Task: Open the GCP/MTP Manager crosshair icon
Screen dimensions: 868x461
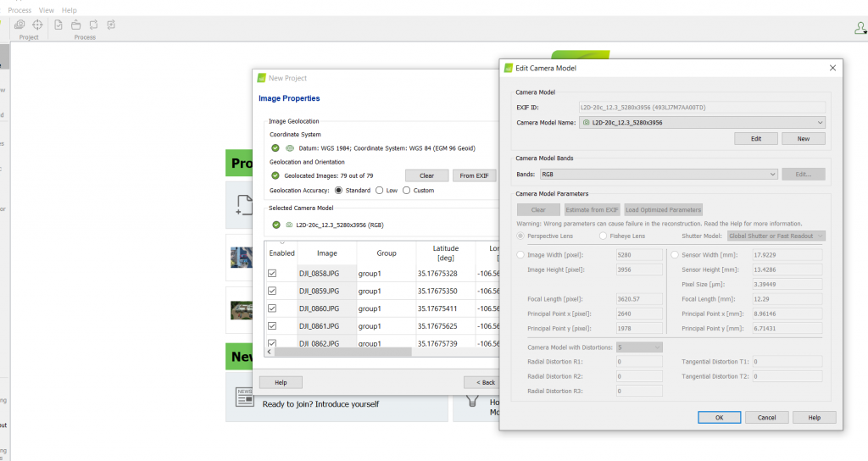Action: point(37,25)
